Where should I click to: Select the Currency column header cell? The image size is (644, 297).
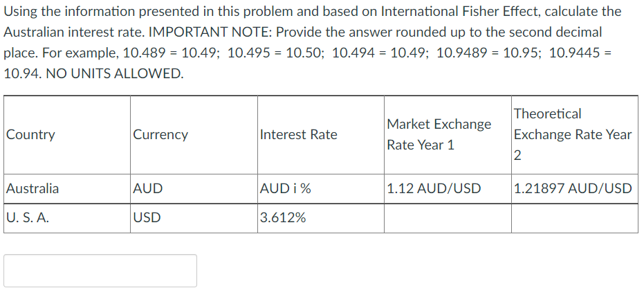(194, 134)
